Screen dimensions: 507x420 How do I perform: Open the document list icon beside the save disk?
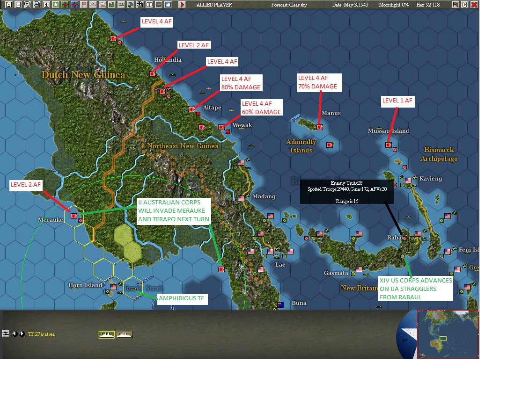click(18, 5)
